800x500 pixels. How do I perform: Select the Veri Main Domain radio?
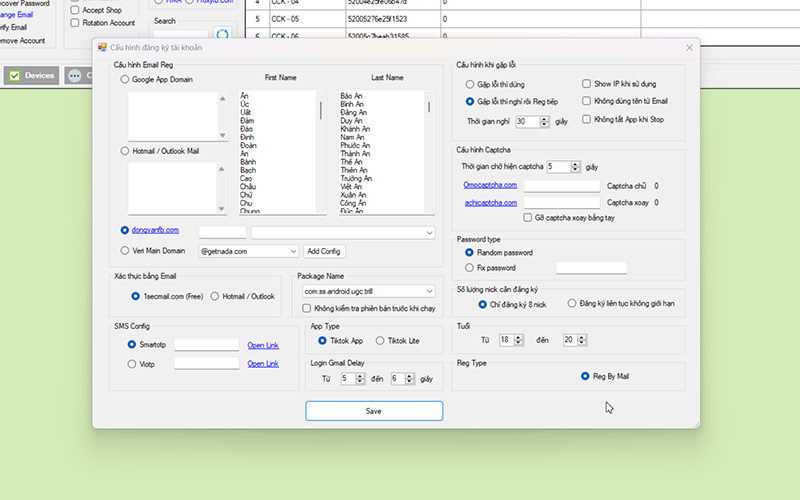[124, 251]
